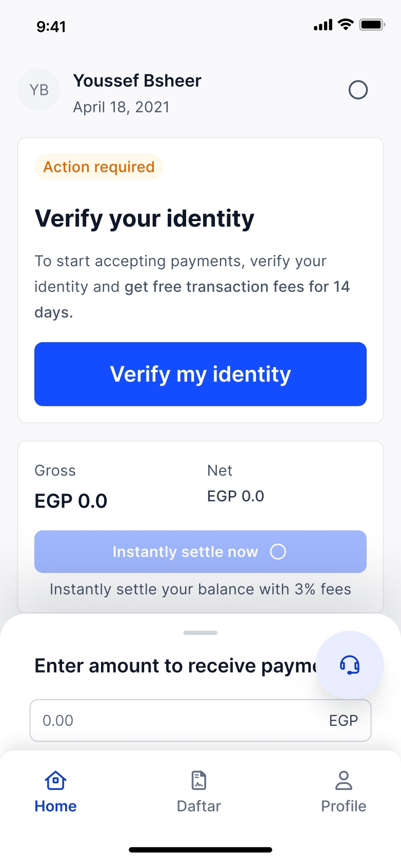The width and height of the screenshot is (401, 868).
Task: Tap the cellular signal bars icon
Action: click(x=323, y=25)
